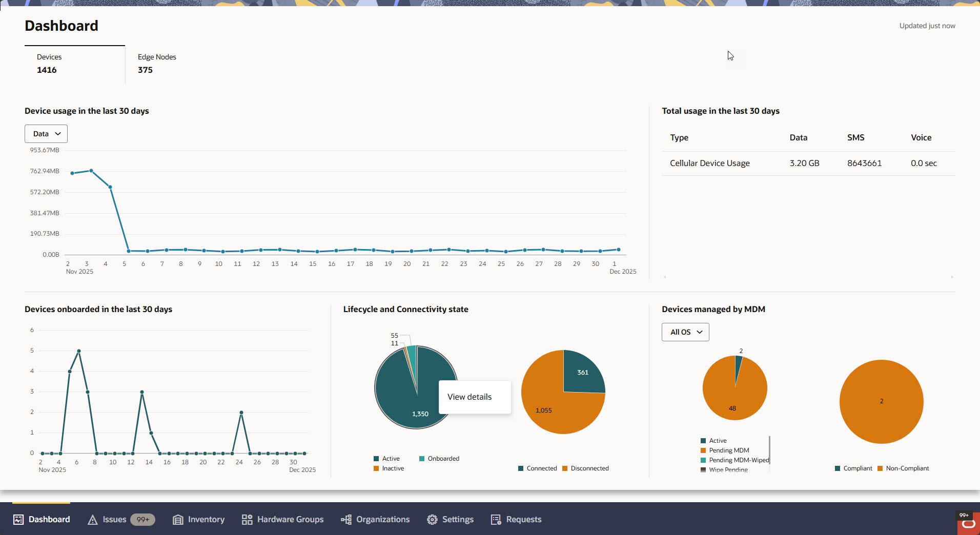Viewport: 980px width, 535px height.
Task: Open Issues via the warning triangle icon
Action: [92, 519]
